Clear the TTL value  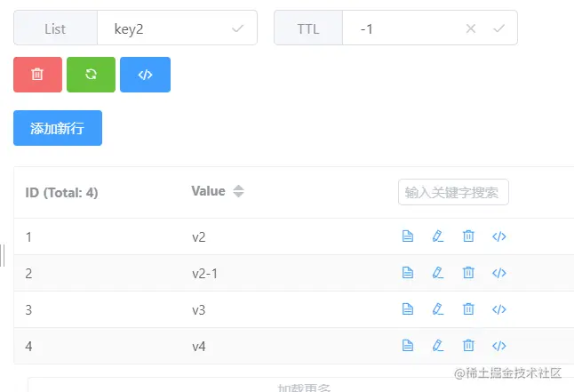click(x=471, y=28)
